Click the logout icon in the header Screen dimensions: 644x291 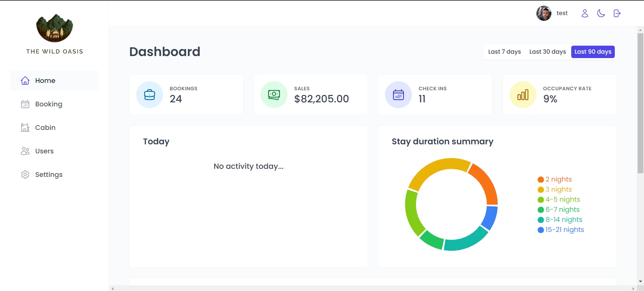[617, 13]
